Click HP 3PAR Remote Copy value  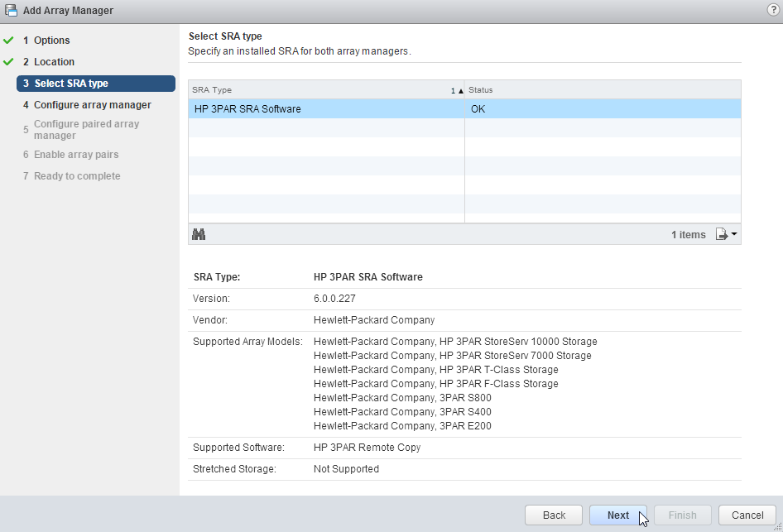367,447
